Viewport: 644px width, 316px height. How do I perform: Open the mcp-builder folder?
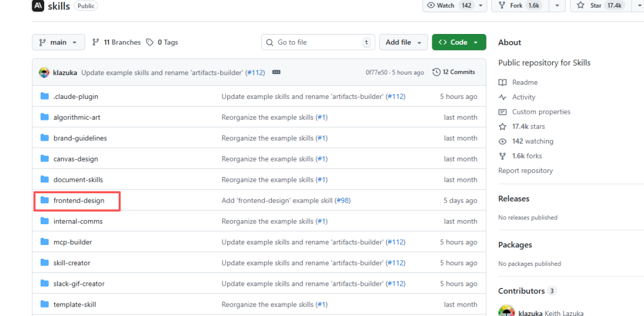[x=72, y=242]
